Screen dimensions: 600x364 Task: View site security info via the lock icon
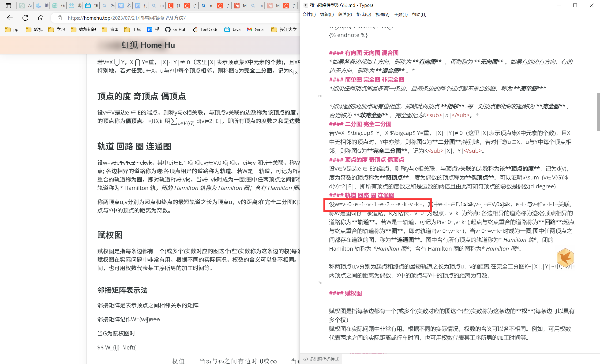[x=60, y=18]
